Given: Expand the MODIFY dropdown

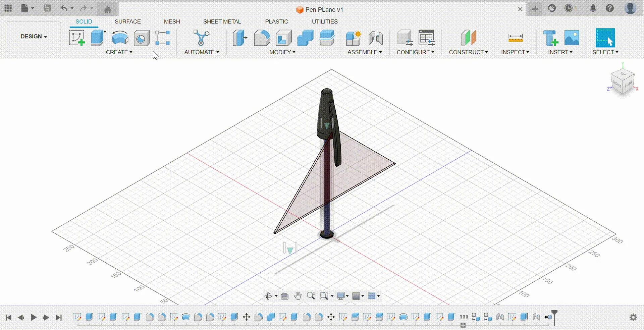Looking at the screenshot, I should 282,52.
